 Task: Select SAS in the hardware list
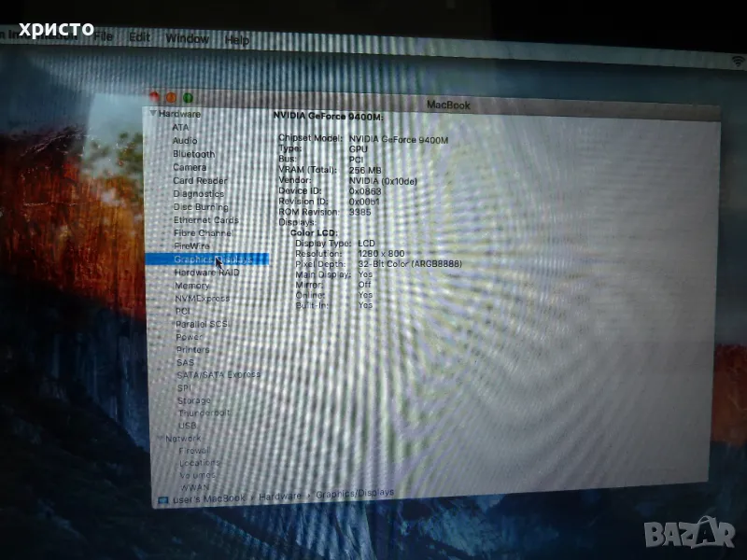pos(185,362)
